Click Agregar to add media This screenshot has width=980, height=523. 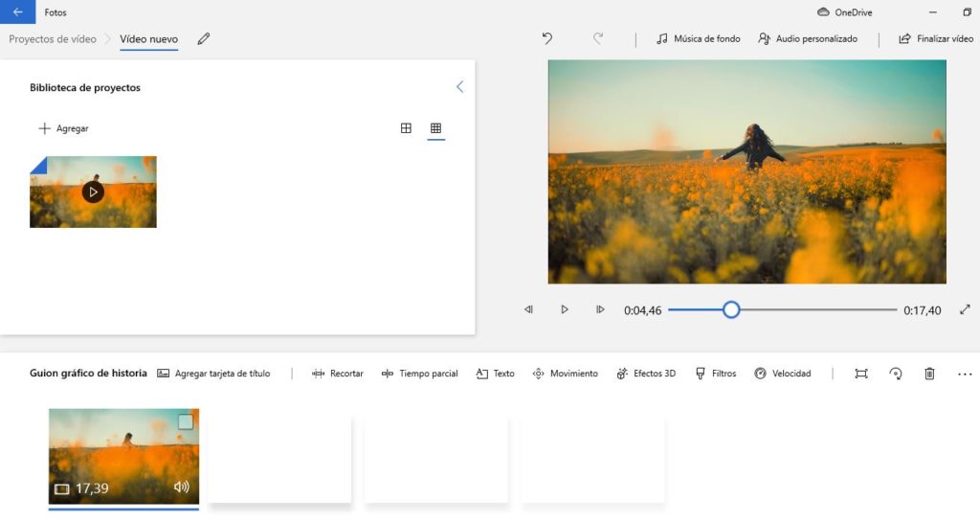[63, 128]
